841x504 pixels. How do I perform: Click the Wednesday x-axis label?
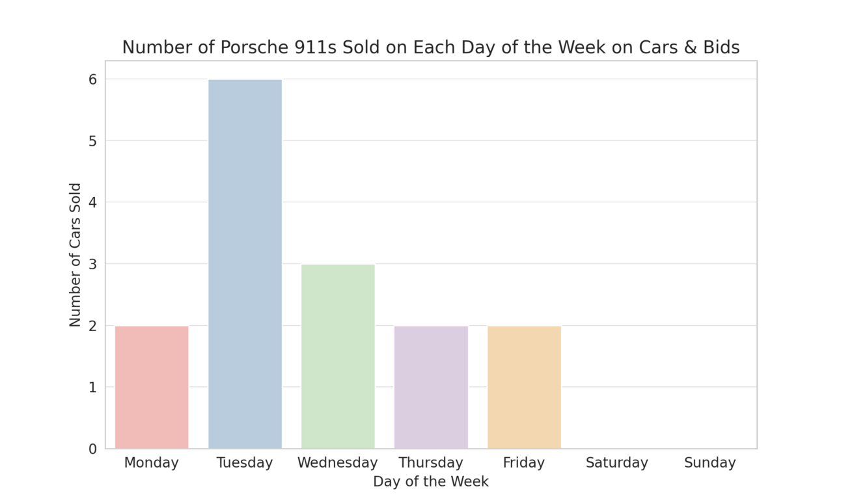[338, 463]
